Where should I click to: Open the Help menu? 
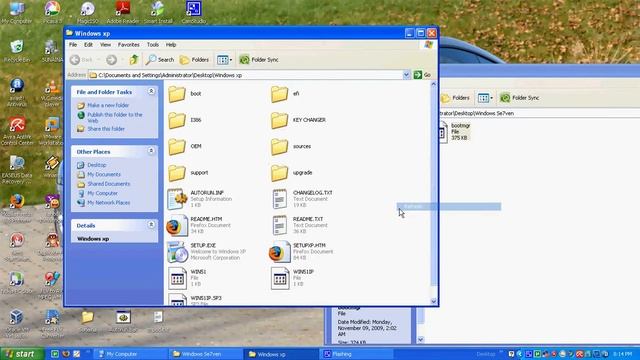point(171,44)
